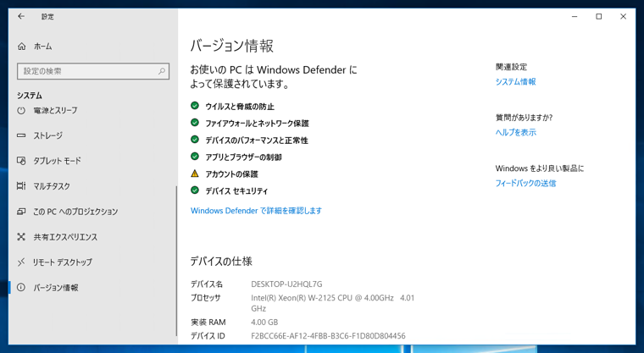Click the back arrow in Settings header
Screen dimensions: 644x353
pos(21,16)
